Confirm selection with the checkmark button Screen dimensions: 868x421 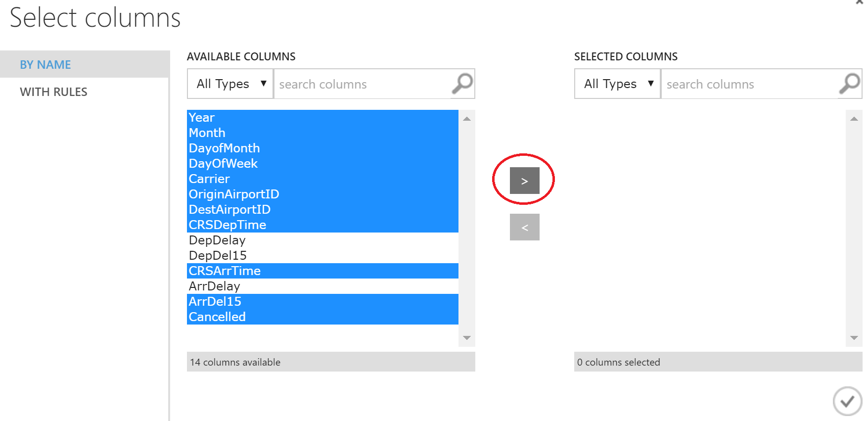[847, 401]
